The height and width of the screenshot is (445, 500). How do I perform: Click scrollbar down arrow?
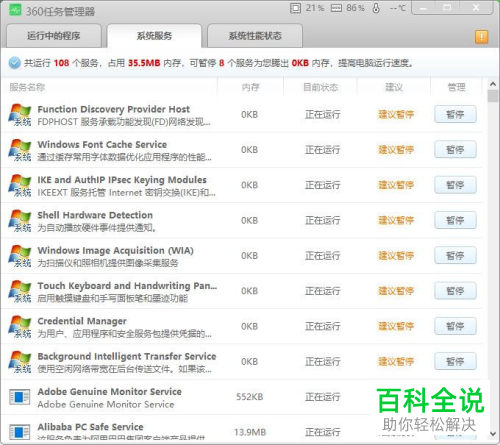point(493,434)
